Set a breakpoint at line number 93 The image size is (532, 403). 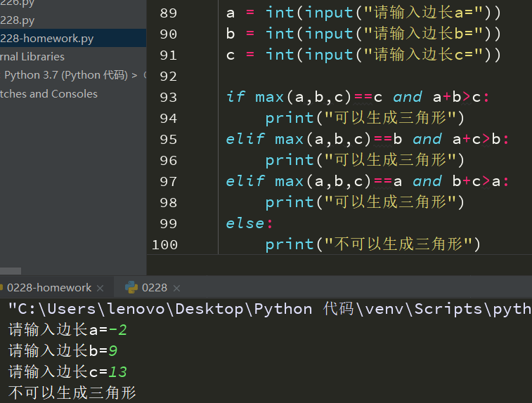coord(169,97)
